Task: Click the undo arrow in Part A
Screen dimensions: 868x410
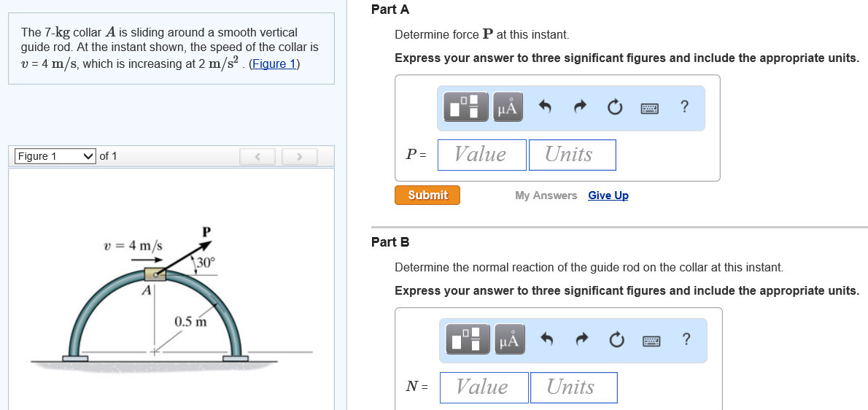Action: (x=544, y=108)
